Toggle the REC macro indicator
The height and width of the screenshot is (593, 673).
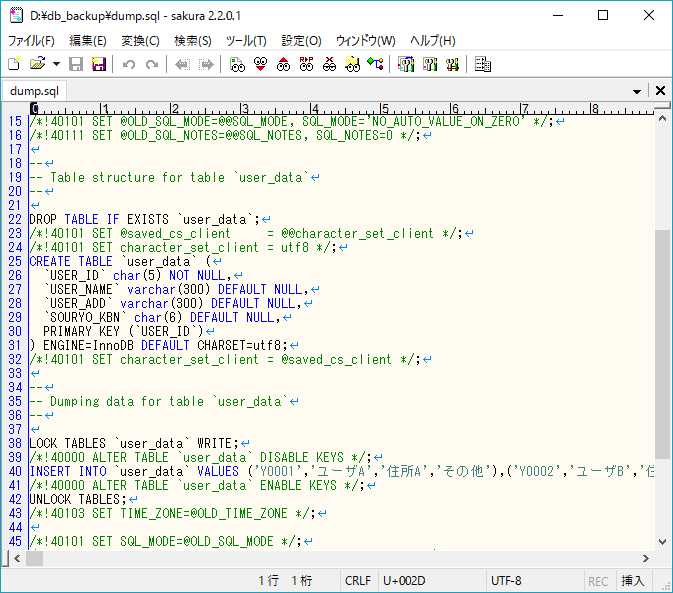(598, 581)
